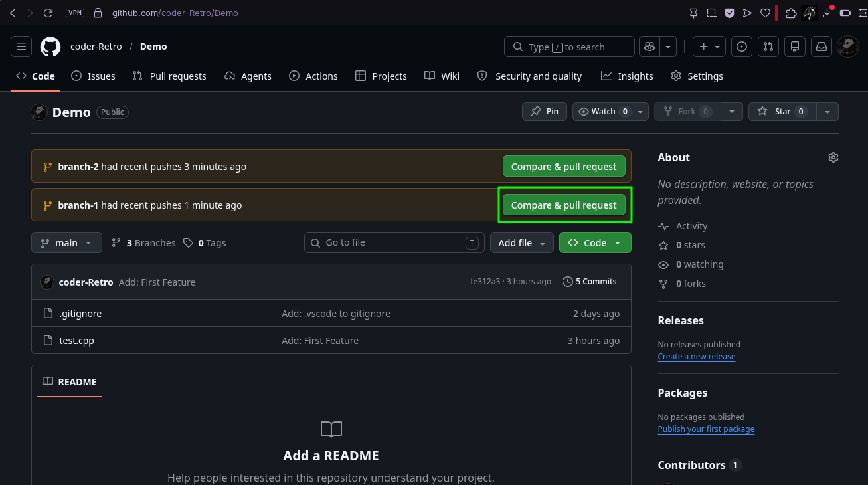Click the Go to file search field
The image size is (868, 485).
[394, 242]
